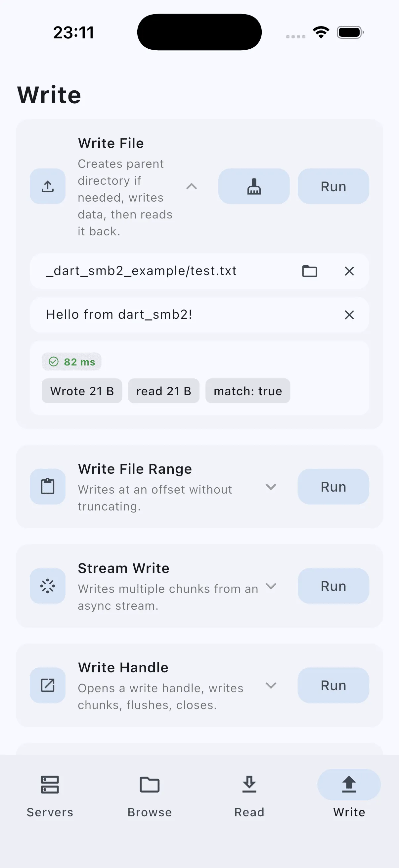Screen dimensions: 399x868
Task: Switch to the Servers tab
Action: pos(50,797)
